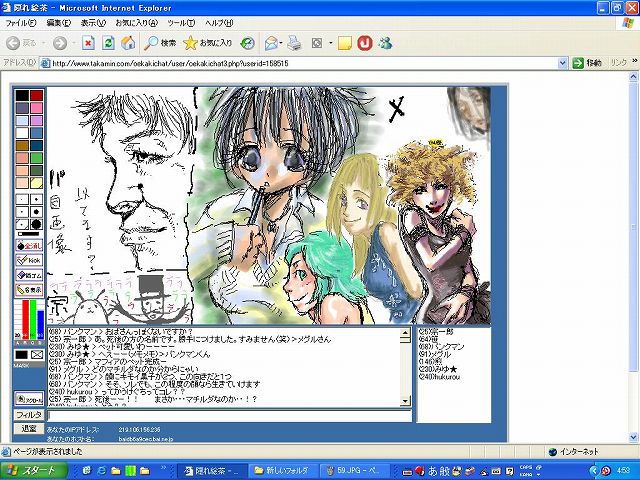Click the Print printer icon
640x480 pixels.
coord(294,43)
